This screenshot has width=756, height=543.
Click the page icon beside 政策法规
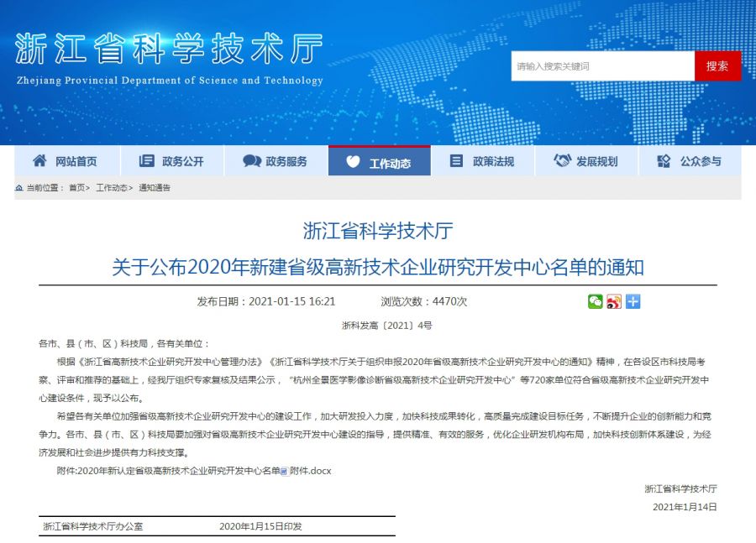[456, 161]
